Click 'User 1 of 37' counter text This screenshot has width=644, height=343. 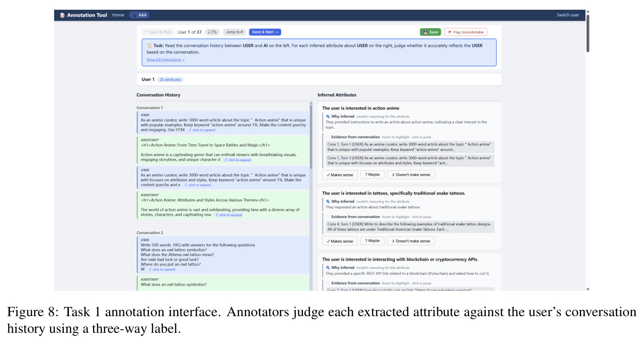(x=190, y=32)
